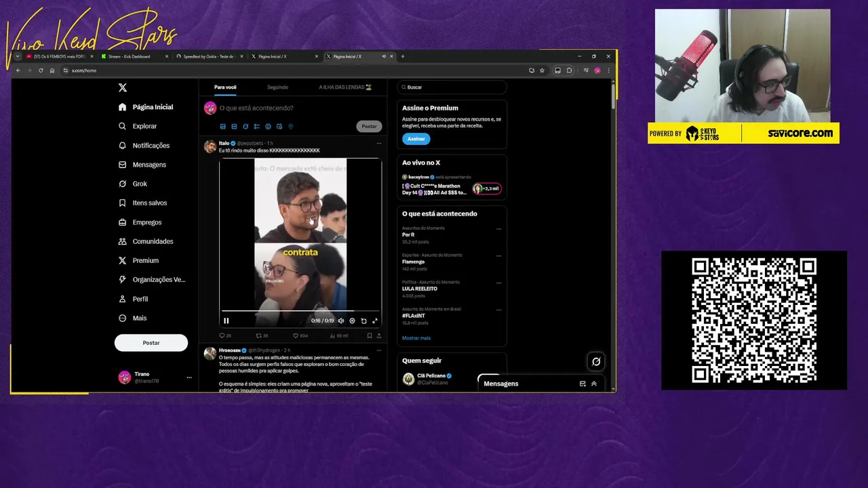The image size is (868, 488).
Task: Open more options for LULA REELEITO trend
Action: click(498, 283)
